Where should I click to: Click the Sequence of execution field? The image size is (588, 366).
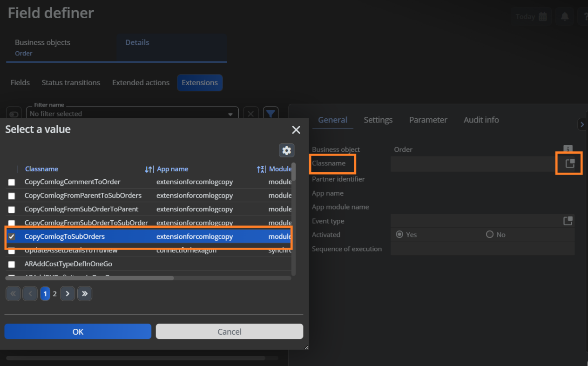[x=482, y=249]
